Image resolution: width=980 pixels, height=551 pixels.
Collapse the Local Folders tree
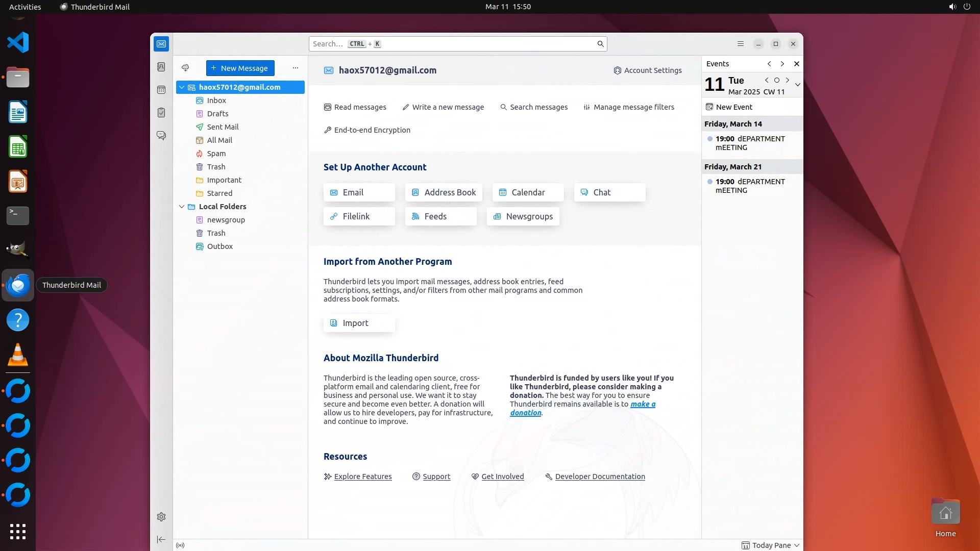point(182,207)
